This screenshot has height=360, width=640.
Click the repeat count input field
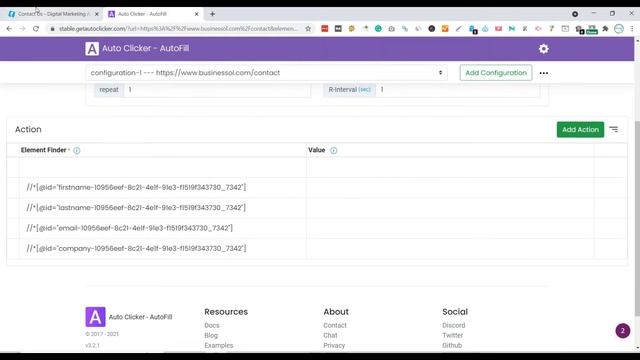point(217,89)
